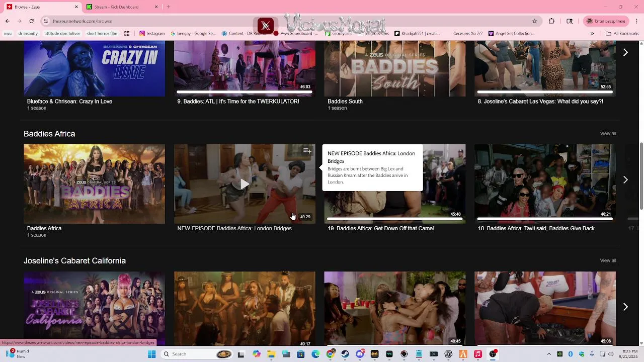Open the 'short horror film' bookmark
Screen dimensions: 644x362
coord(102,34)
